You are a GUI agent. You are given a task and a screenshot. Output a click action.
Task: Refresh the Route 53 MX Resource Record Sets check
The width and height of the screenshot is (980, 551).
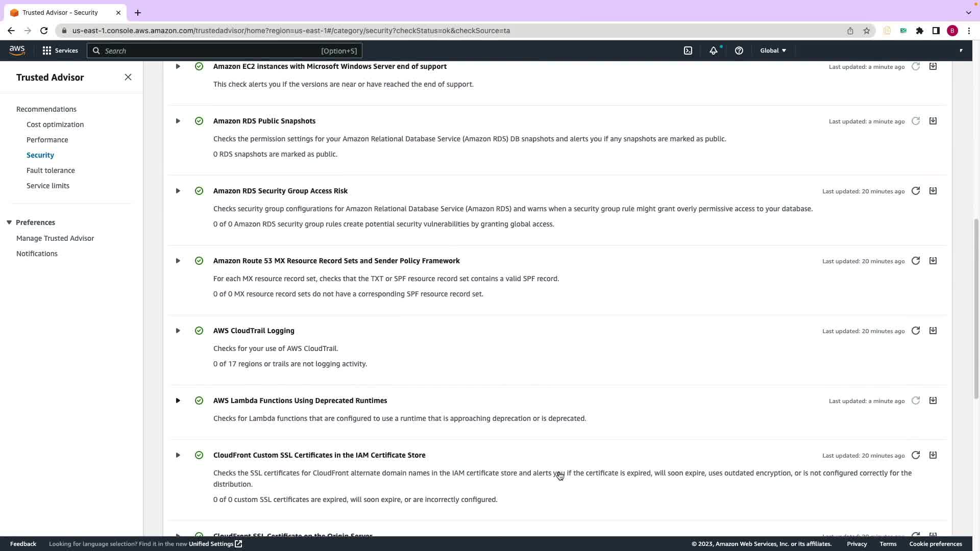point(916,261)
